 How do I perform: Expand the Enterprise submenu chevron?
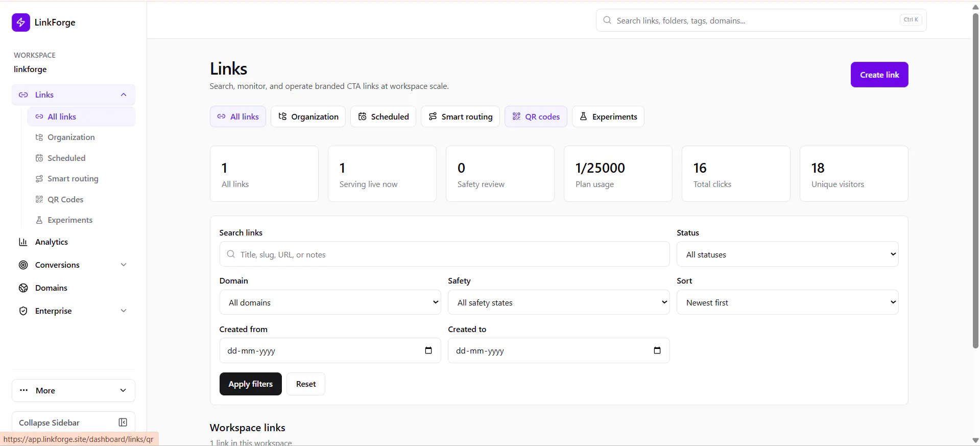pos(124,311)
